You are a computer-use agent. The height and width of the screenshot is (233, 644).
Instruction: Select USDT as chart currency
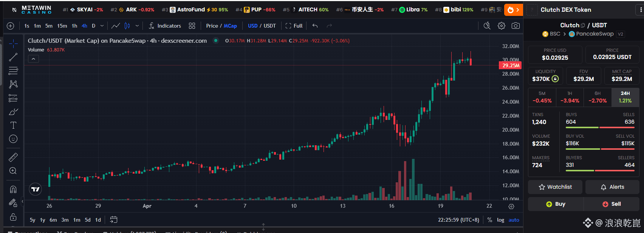coord(270,26)
